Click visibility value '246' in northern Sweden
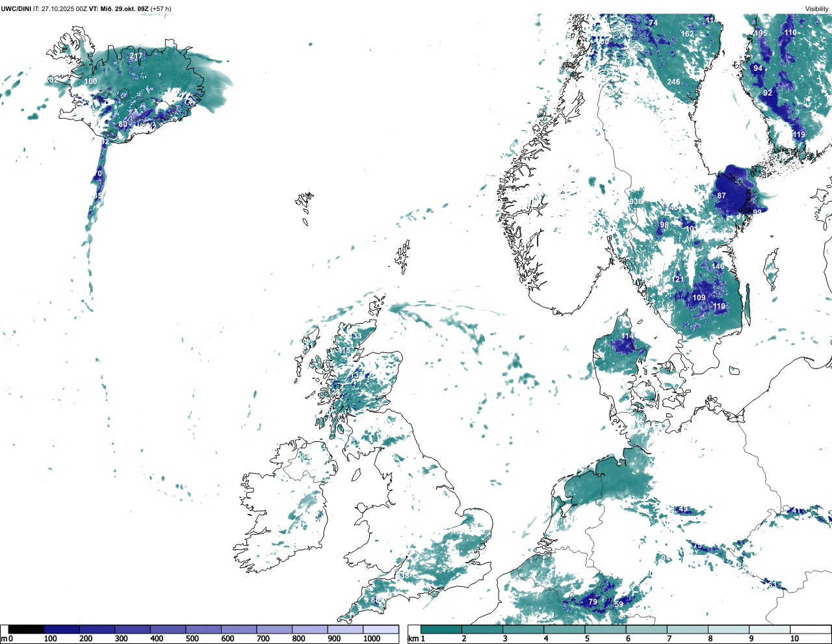Viewport: 832px width, 644px height. tap(673, 82)
